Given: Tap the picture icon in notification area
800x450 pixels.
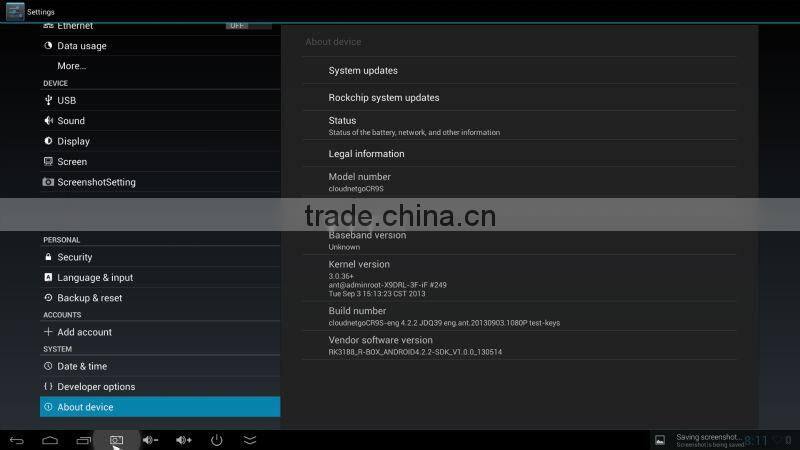Looking at the screenshot, I should pos(660,440).
